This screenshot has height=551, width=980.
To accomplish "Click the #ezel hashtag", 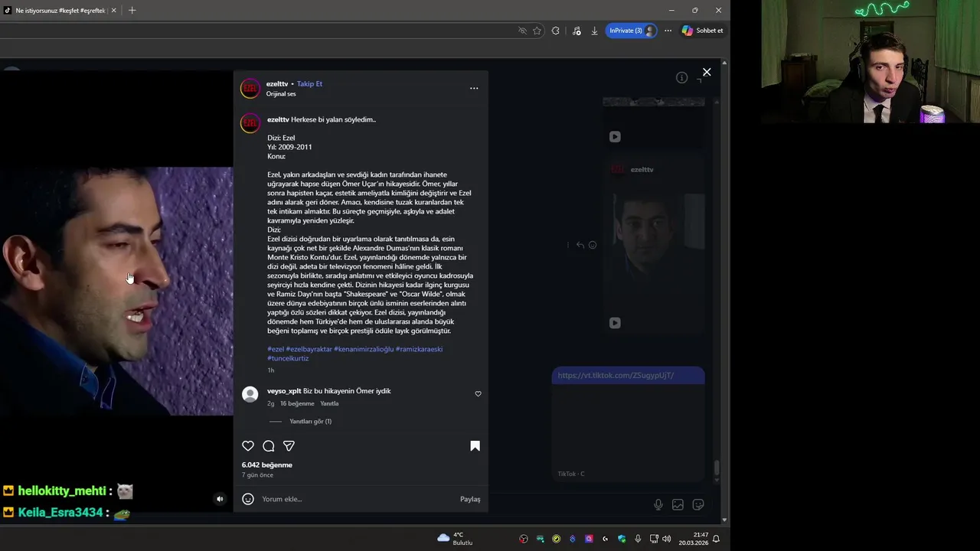I will (276, 349).
